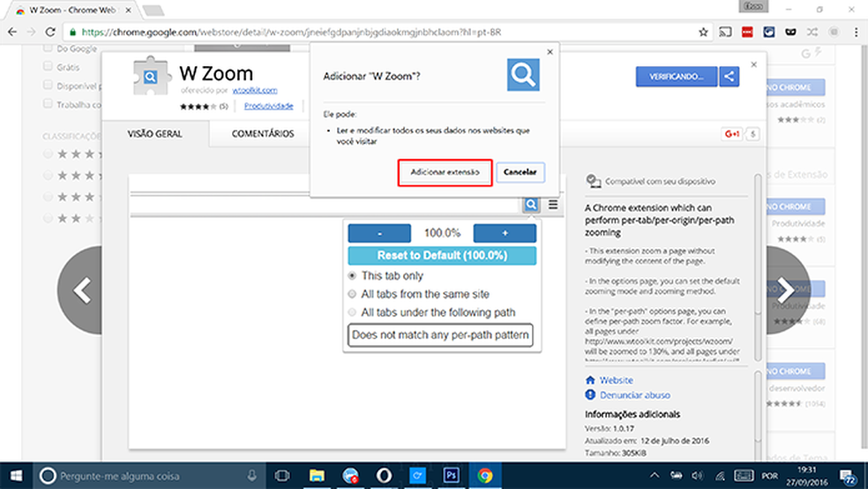
Task: Open the Chrome three-dot menu
Action: click(x=856, y=32)
